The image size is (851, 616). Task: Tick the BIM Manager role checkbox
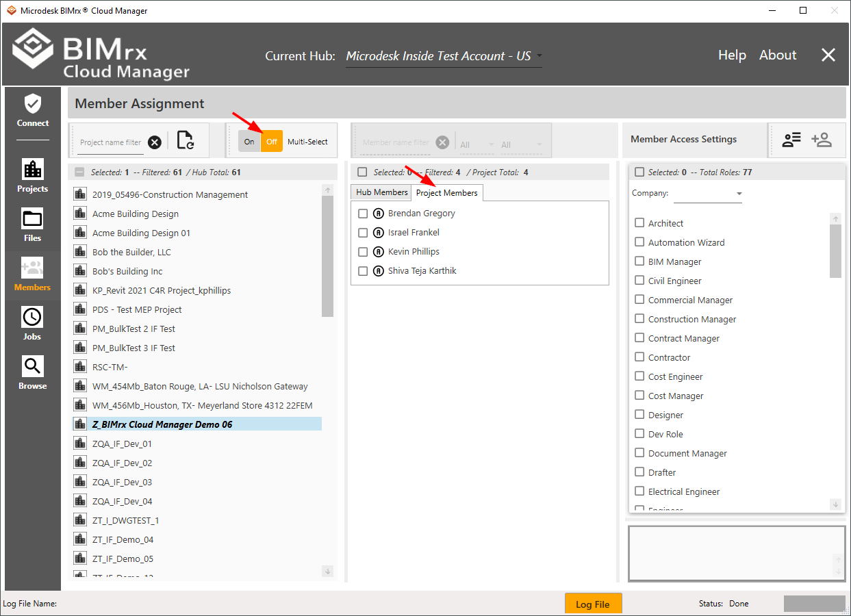coord(639,261)
